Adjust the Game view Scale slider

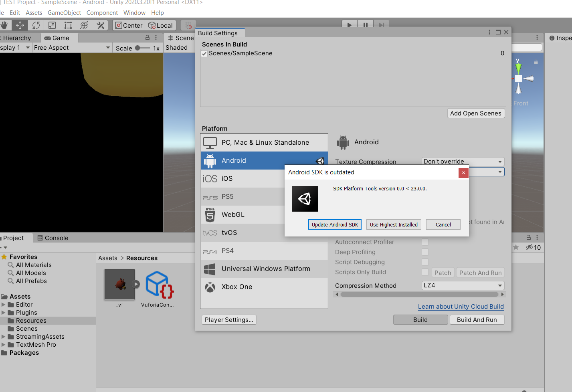tap(142, 48)
